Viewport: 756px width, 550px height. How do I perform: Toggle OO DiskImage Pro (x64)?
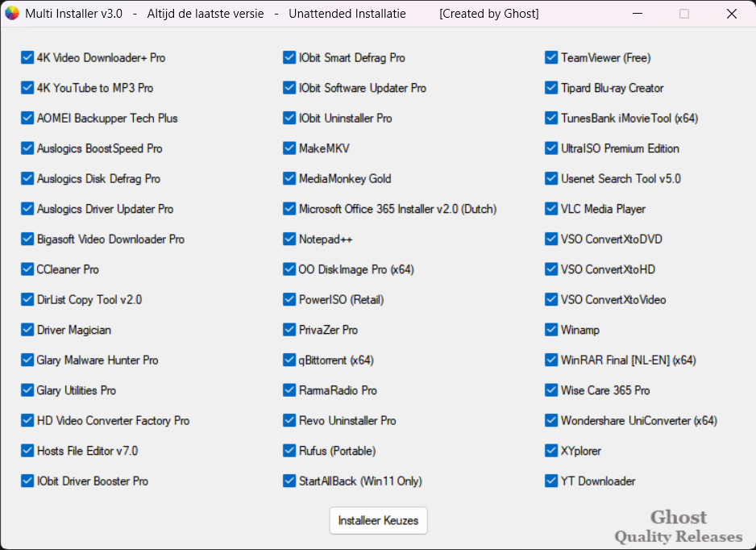[x=289, y=269]
